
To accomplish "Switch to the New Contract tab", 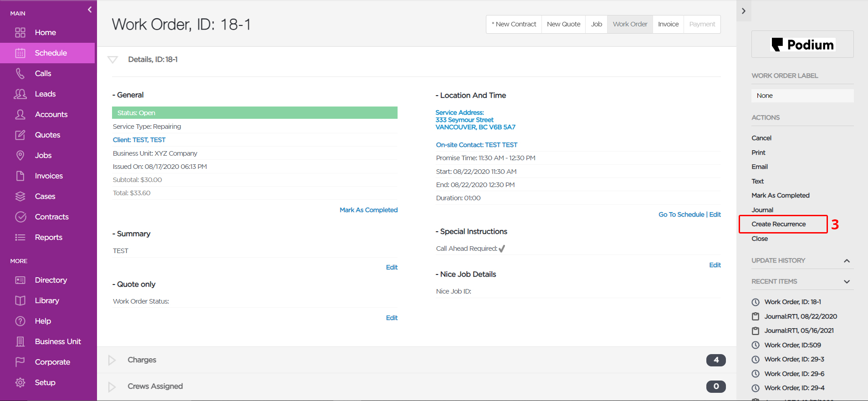I will 514,24.
